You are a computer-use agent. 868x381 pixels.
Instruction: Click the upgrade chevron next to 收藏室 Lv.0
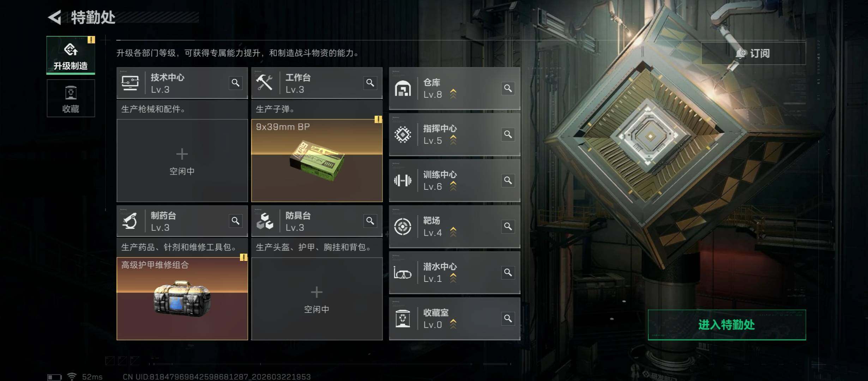pyautogui.click(x=453, y=324)
